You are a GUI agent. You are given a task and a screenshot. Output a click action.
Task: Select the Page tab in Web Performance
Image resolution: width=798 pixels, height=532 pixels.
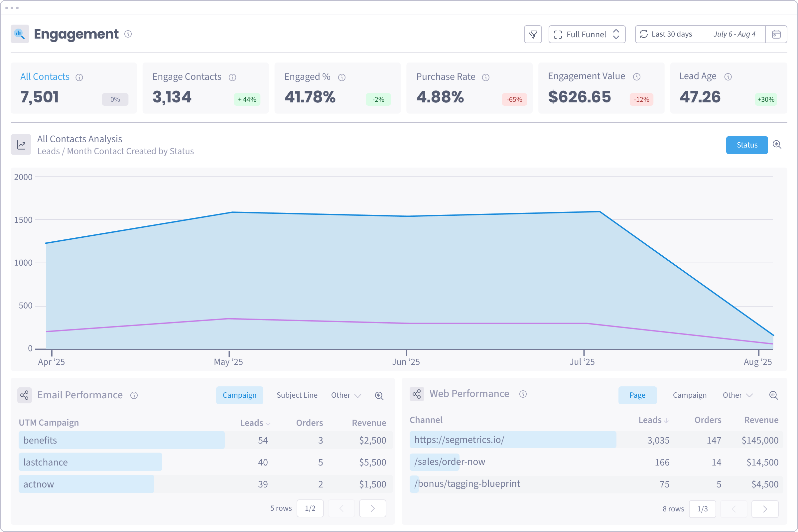pos(637,395)
